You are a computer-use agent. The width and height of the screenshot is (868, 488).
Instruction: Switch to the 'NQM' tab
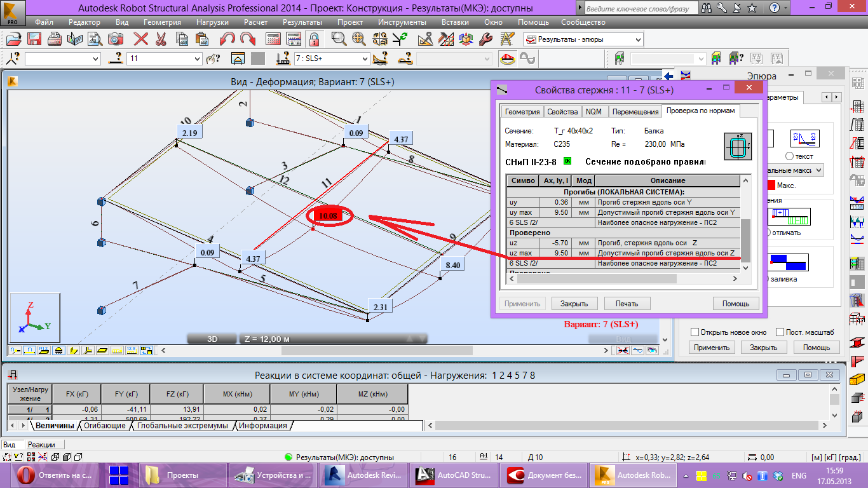(593, 111)
